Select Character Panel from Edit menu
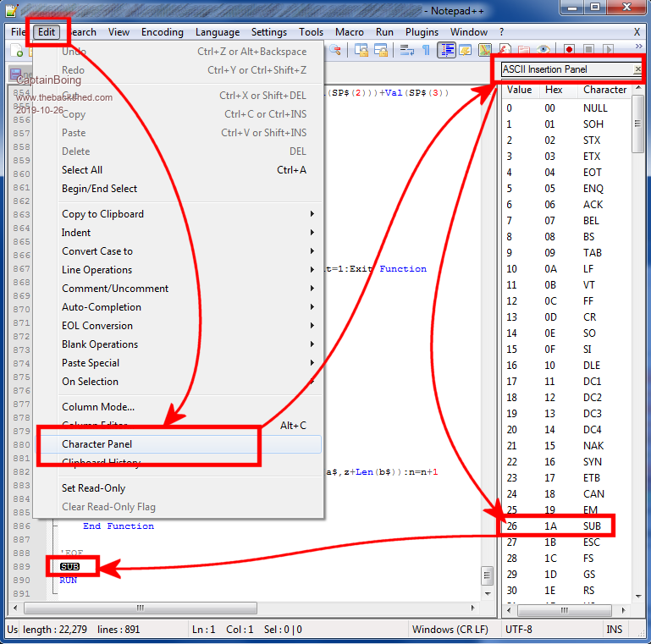The height and width of the screenshot is (644, 651). 97,444
